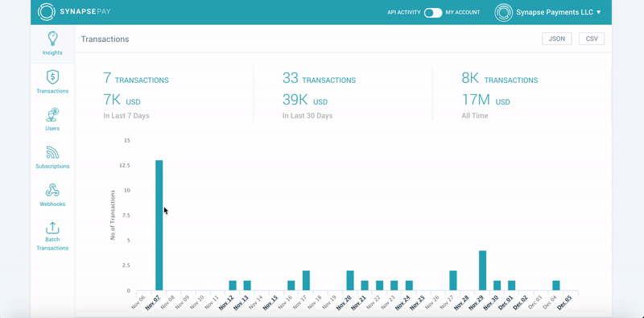Select the Nov 17 bar
The width and height of the screenshot is (644, 318).
(x=306, y=280)
